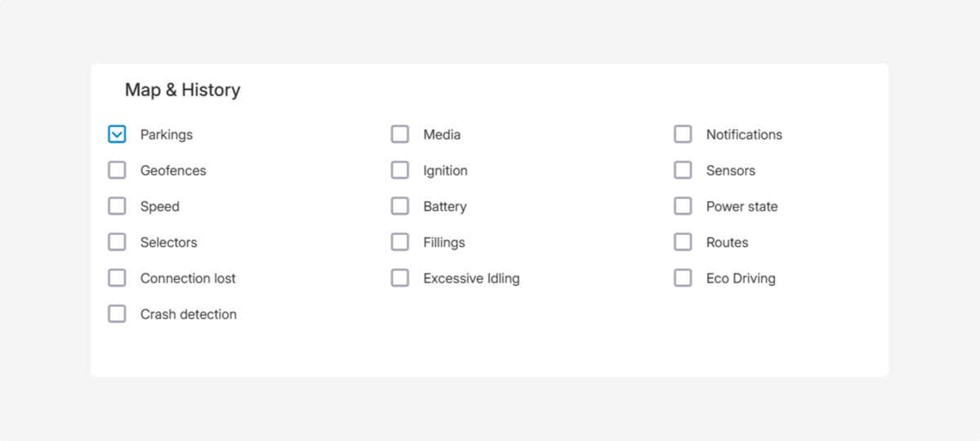Enable Connection lost checkbox
Viewport: 980px width, 441px height.
pyautogui.click(x=117, y=278)
